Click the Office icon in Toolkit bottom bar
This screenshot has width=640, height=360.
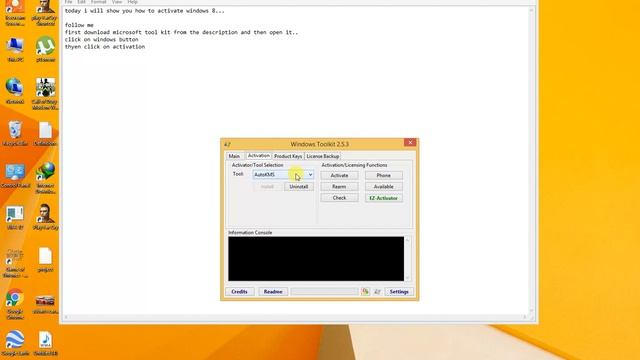pos(365,291)
